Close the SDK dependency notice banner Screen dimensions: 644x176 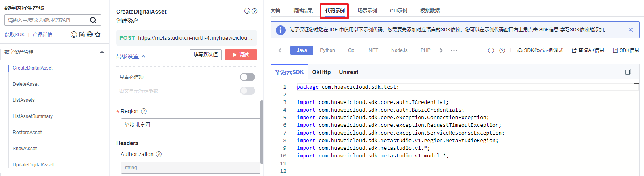click(631, 30)
